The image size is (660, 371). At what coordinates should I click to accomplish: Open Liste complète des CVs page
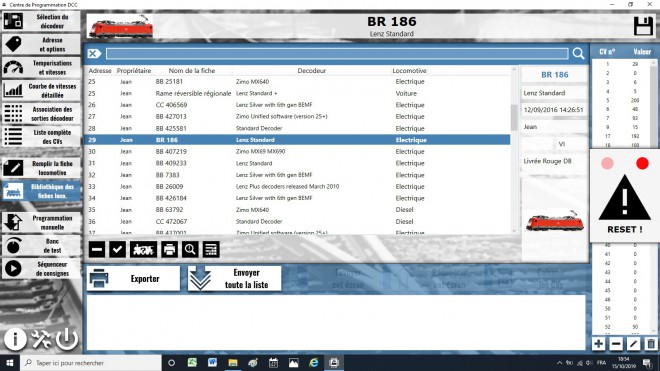[x=41, y=136]
